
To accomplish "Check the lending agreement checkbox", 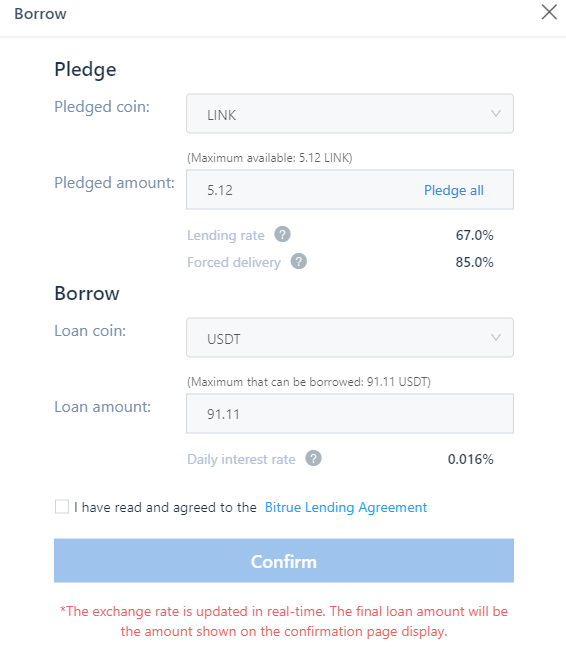I will pos(62,507).
